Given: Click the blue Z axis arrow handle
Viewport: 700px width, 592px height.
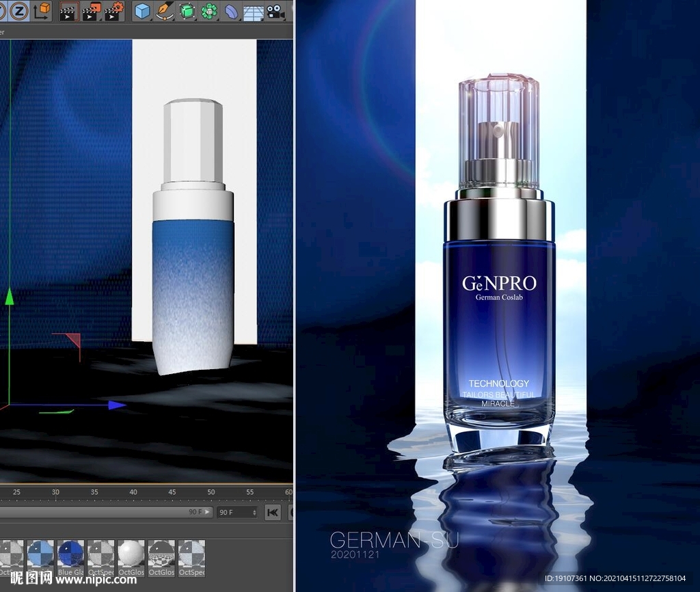Looking at the screenshot, I should 117,405.
